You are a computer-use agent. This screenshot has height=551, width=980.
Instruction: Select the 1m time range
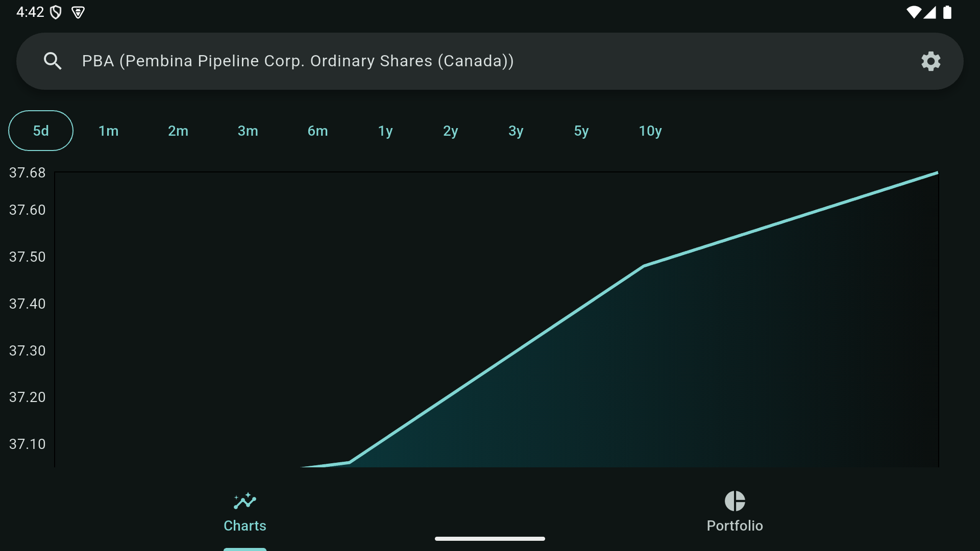click(x=108, y=131)
